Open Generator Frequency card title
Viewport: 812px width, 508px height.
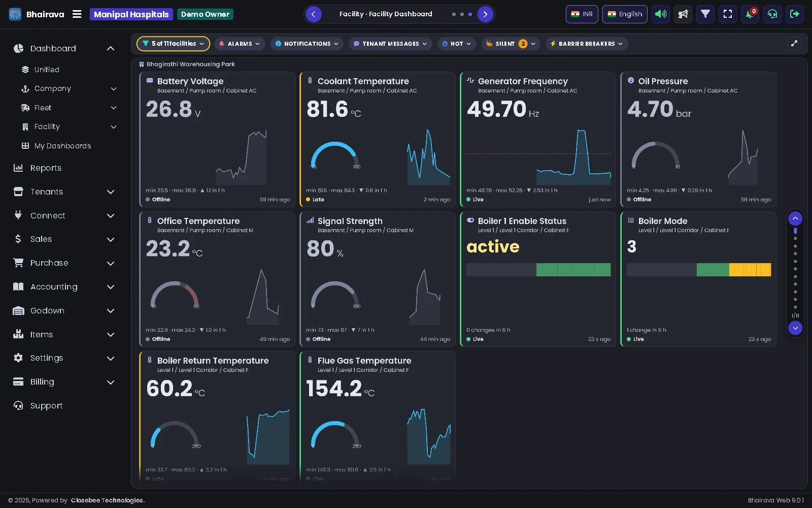523,81
